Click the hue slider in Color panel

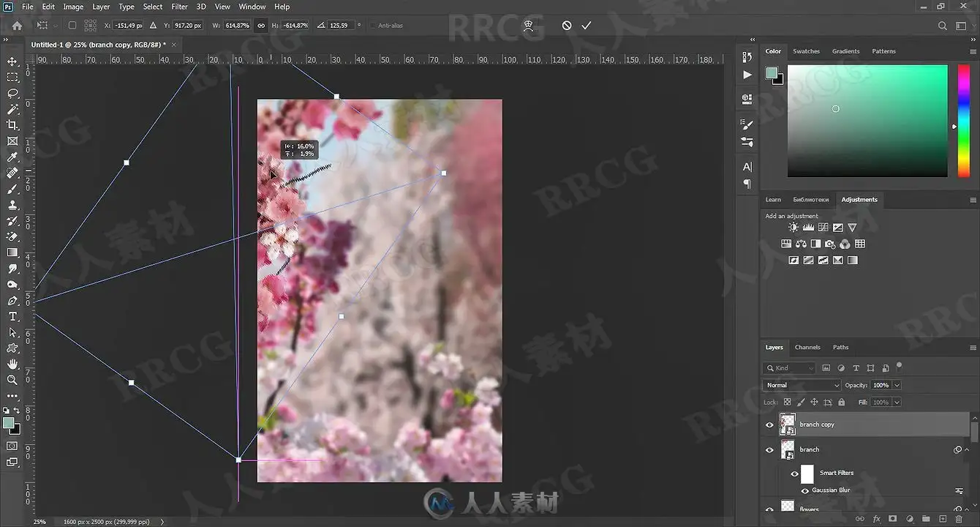(x=963, y=121)
